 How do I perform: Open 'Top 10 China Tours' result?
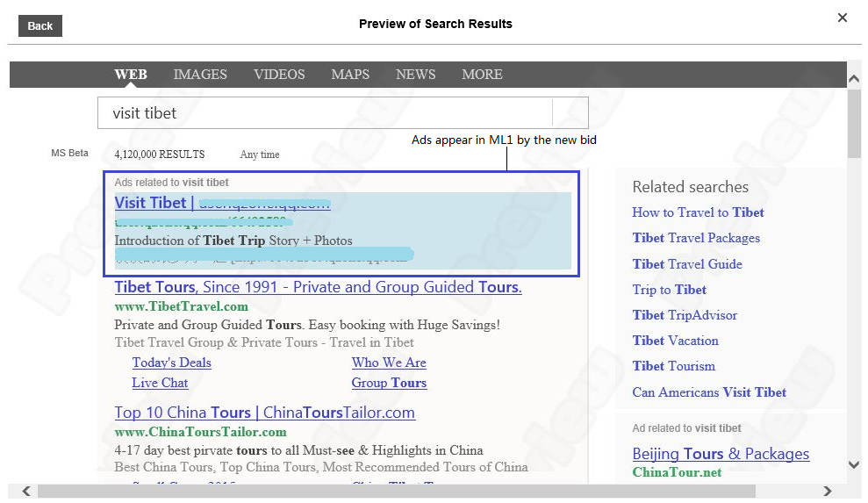click(x=264, y=413)
